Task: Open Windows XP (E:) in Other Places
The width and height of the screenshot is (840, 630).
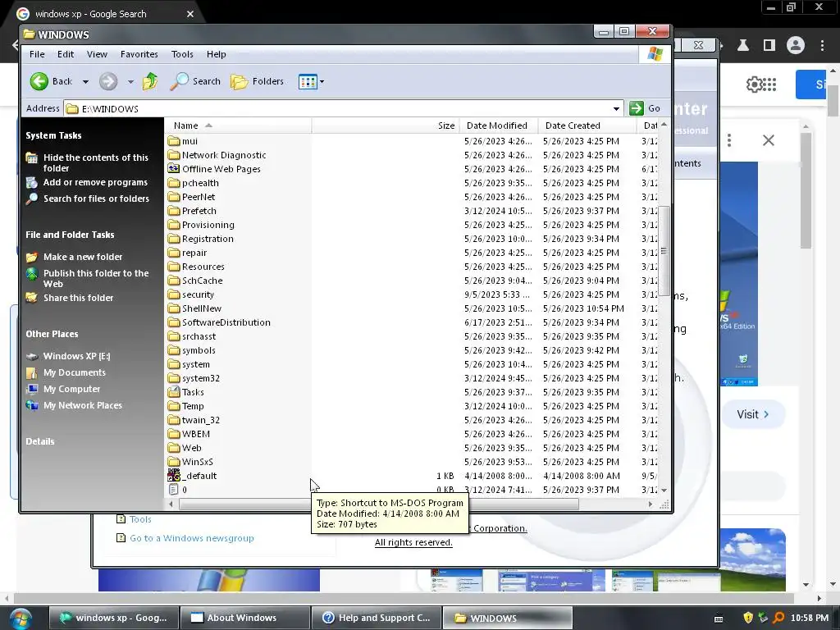Action: click(76, 356)
